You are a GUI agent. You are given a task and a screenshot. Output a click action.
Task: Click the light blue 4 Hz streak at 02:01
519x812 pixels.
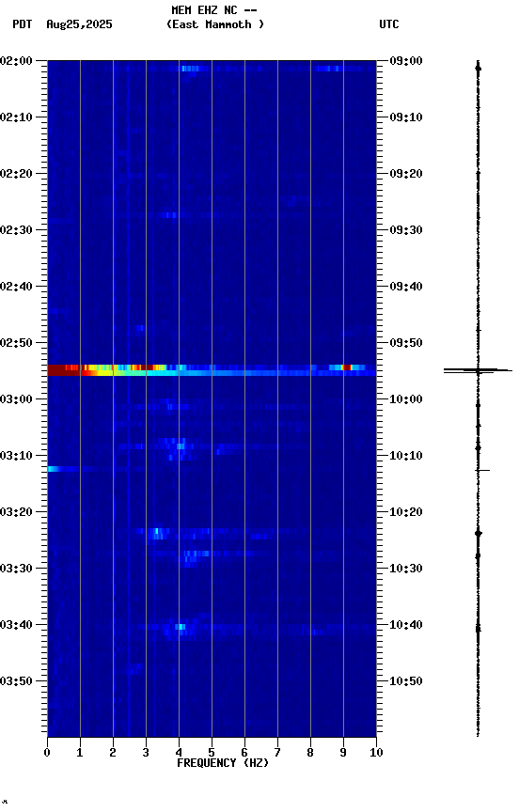pyautogui.click(x=190, y=69)
